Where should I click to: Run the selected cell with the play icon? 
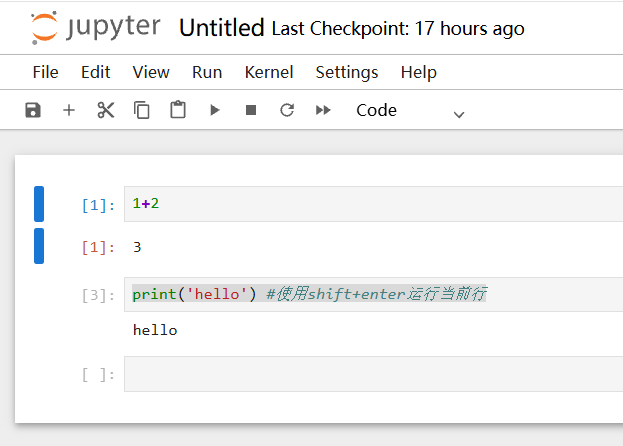point(215,110)
